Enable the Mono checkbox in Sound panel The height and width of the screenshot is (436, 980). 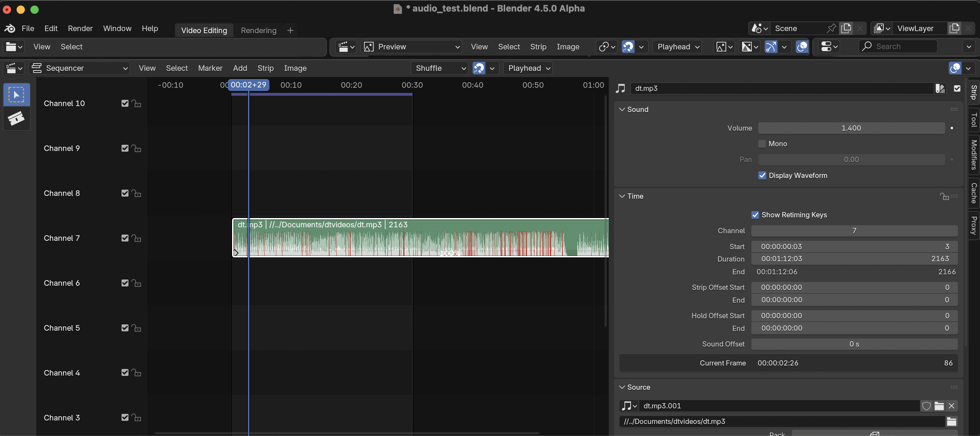point(762,144)
